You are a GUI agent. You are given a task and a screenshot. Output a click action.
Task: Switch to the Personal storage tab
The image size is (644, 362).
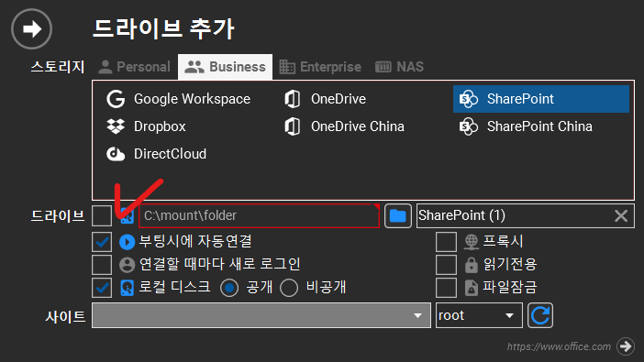coord(134,67)
